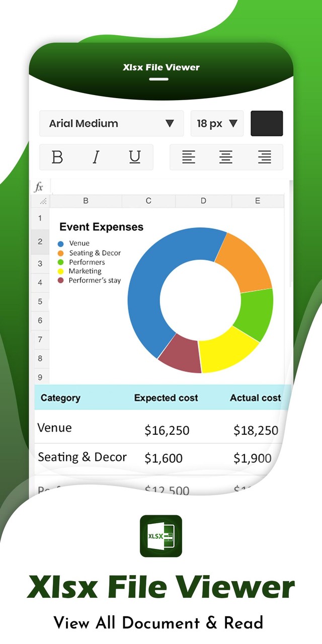Select column B header
322x644 pixels.
coord(86,201)
